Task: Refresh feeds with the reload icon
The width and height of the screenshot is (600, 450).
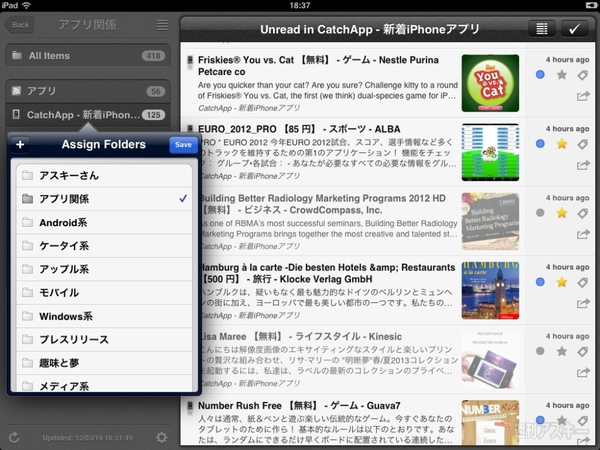Action: coord(14,437)
